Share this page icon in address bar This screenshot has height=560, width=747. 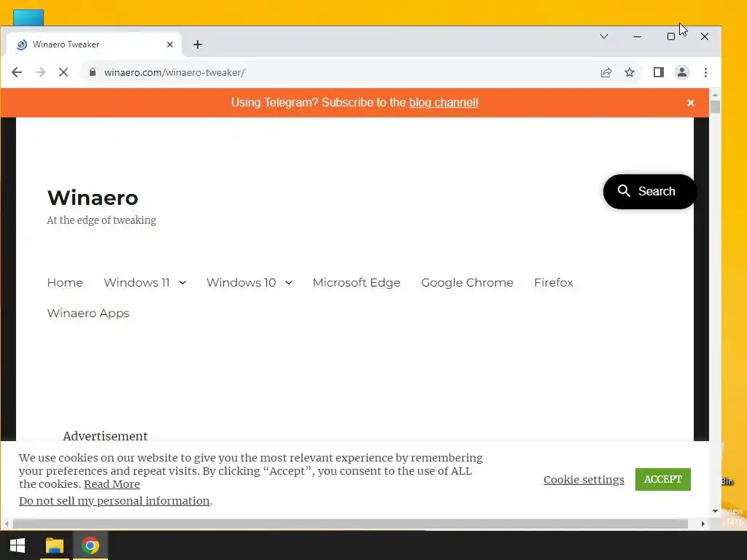(x=606, y=72)
